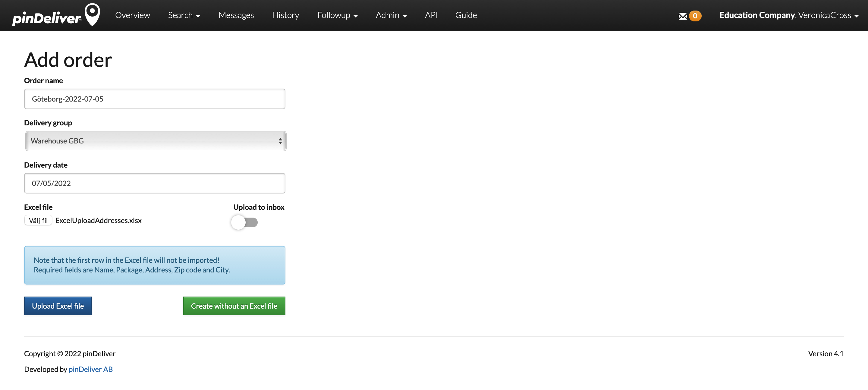The image size is (868, 390).
Task: Click the ExcelUploadAddresses.xlsx file name
Action: click(x=98, y=220)
